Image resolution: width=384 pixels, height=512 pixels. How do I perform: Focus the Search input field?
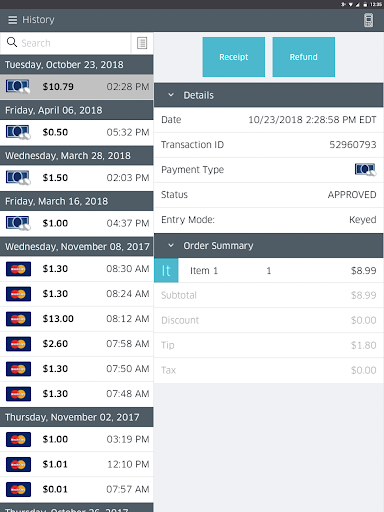click(75, 43)
